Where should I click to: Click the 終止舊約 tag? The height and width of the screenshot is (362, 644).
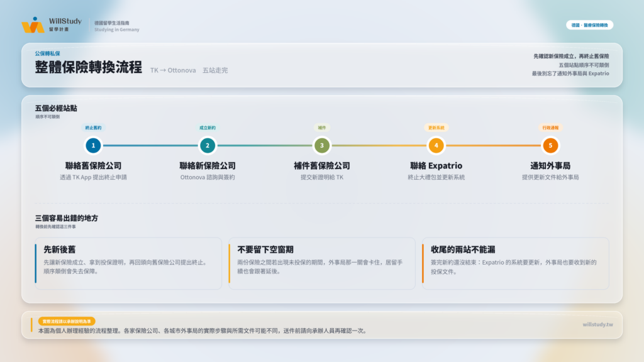[x=93, y=128]
